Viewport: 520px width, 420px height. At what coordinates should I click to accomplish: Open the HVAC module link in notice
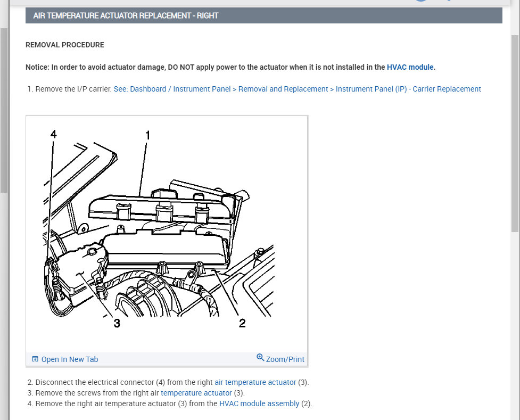pos(410,67)
